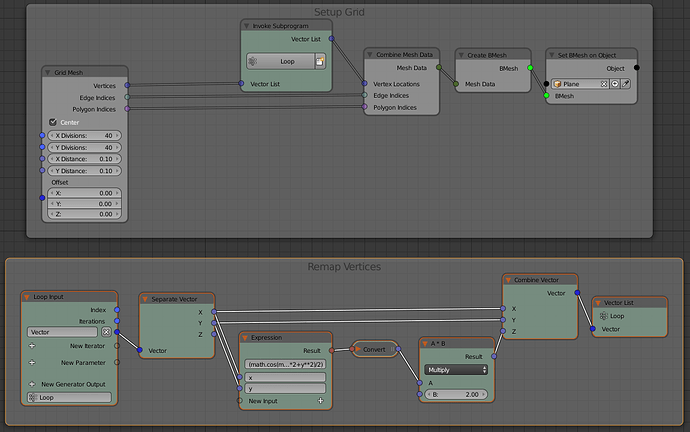
Task: Collapse the Set BMesh on Object node
Action: (x=551, y=55)
